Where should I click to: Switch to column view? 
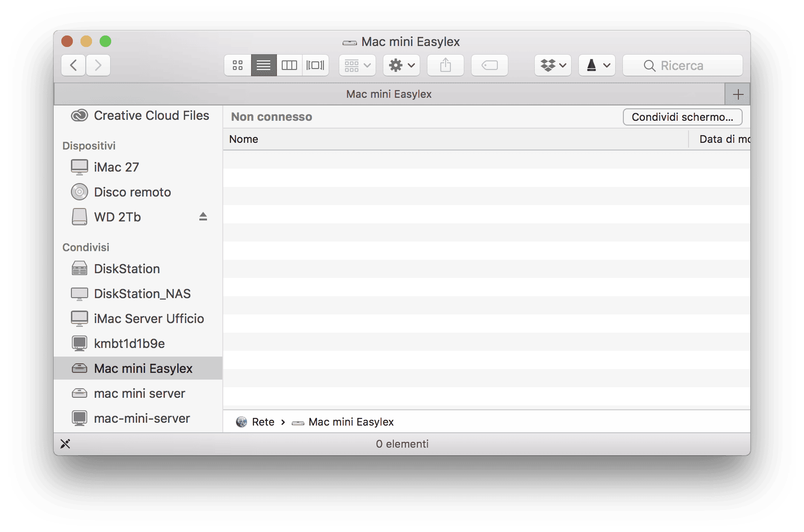(x=289, y=65)
